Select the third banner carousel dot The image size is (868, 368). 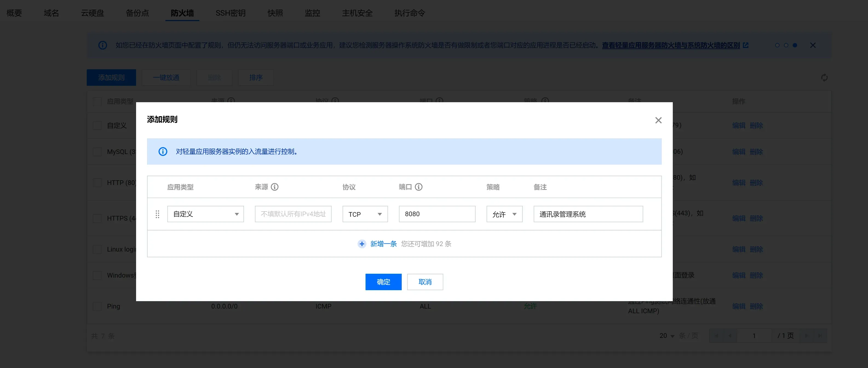click(795, 45)
